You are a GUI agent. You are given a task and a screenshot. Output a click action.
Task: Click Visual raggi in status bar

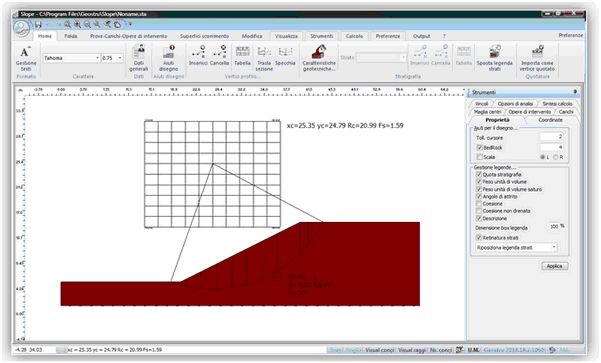(x=412, y=350)
